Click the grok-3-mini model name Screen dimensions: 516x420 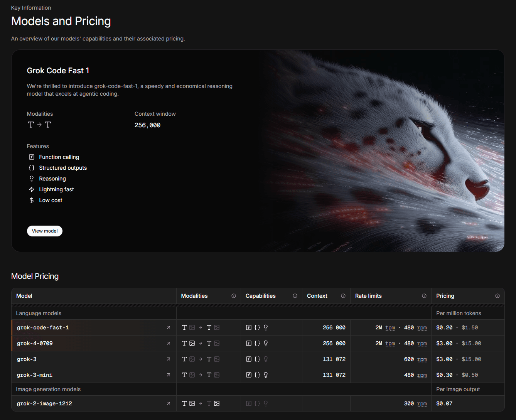coord(35,375)
